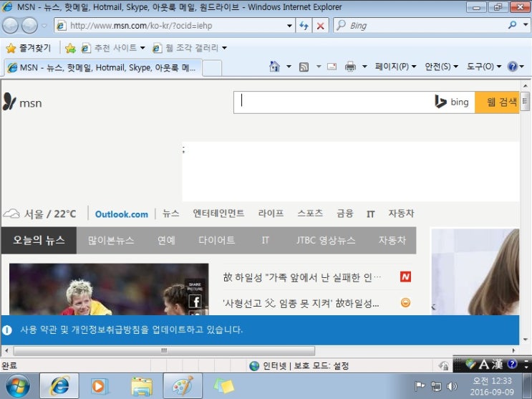The height and width of the screenshot is (399, 532).
Task: Open the 즐겨찾기 favorites button
Action: coord(29,48)
